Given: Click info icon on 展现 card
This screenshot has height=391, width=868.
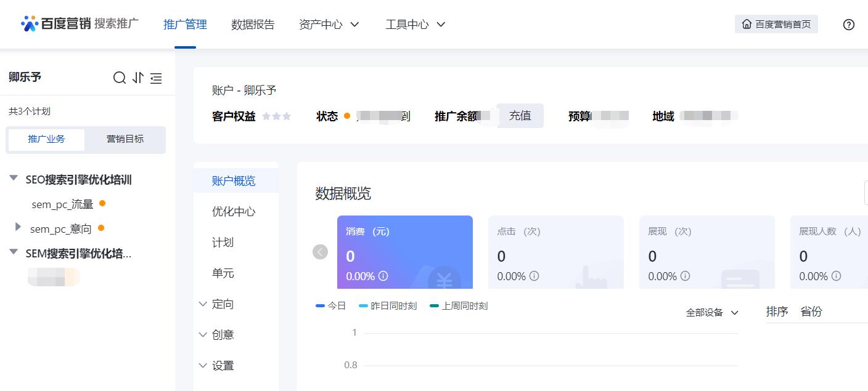Looking at the screenshot, I should (686, 276).
